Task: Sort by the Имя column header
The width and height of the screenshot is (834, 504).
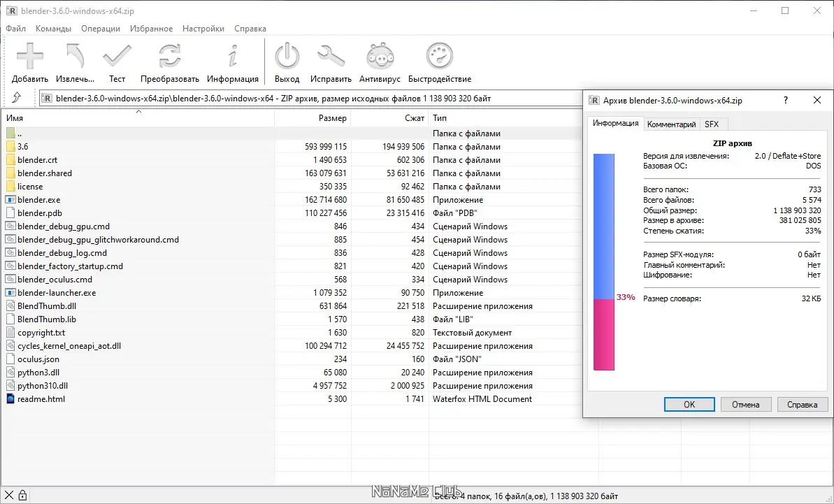Action: [138, 118]
